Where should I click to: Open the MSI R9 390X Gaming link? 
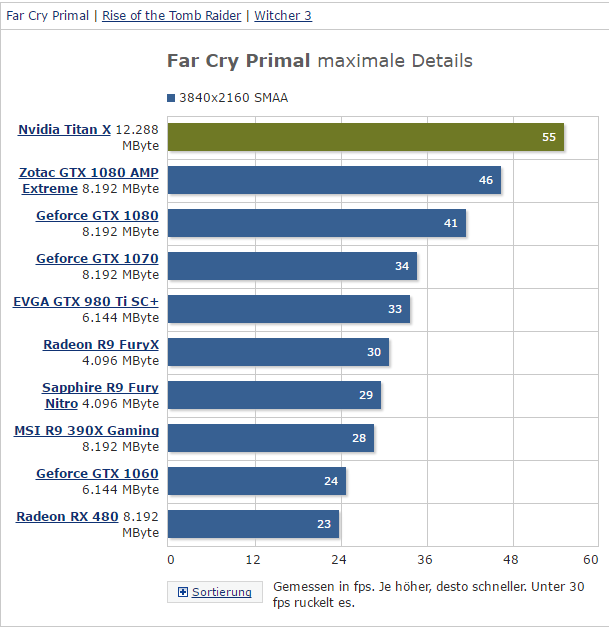[x=86, y=431]
